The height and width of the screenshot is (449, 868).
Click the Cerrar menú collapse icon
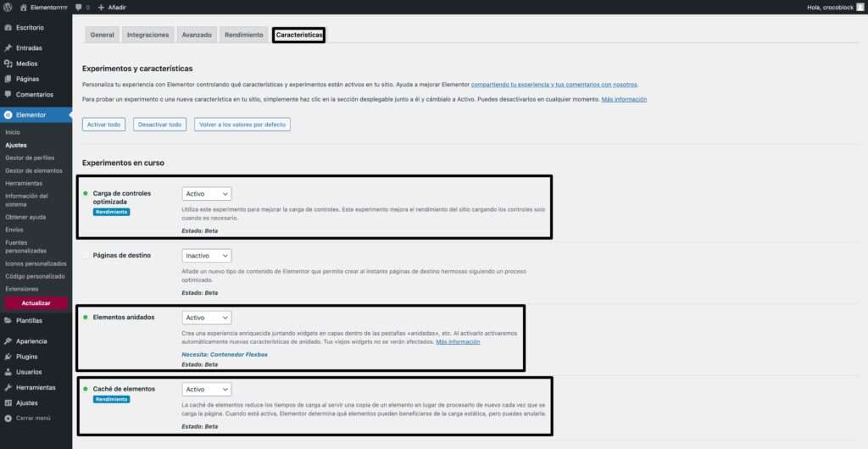coord(8,419)
